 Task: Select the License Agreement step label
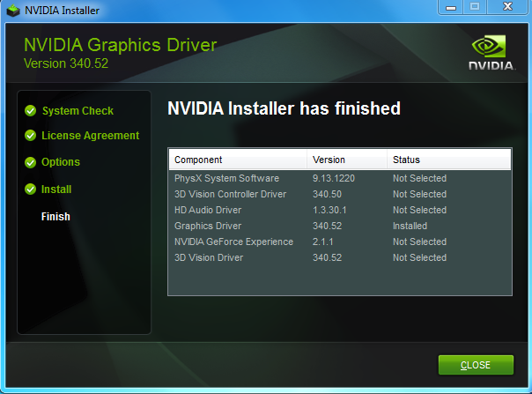[x=90, y=136]
